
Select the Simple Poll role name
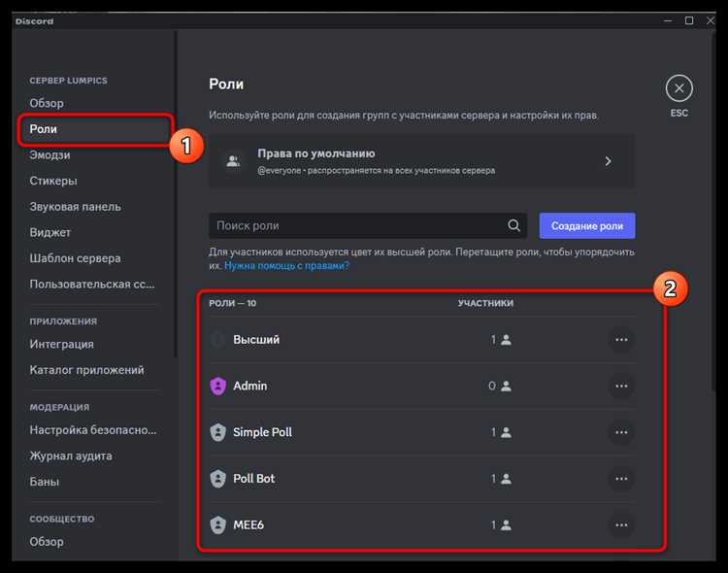262,432
